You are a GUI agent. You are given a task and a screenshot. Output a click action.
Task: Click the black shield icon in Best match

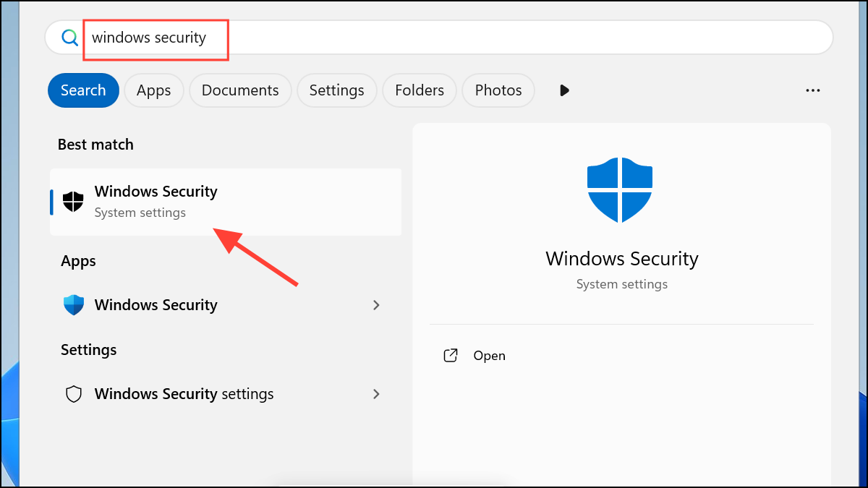pyautogui.click(x=73, y=202)
